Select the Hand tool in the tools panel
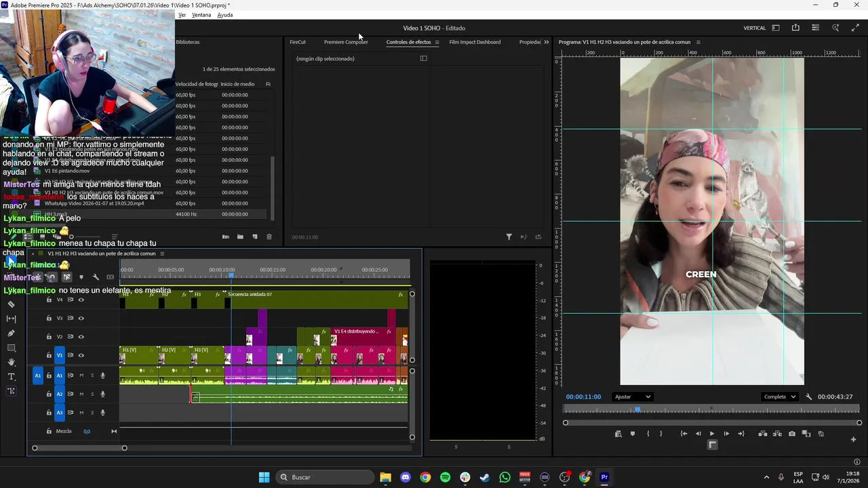 tap(11, 362)
